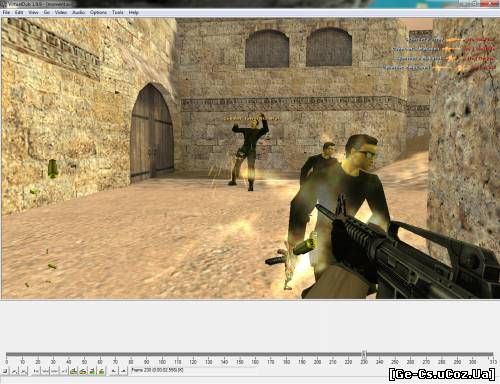500x384 pixels.
Task: Open the Audio menu
Action: tap(78, 12)
